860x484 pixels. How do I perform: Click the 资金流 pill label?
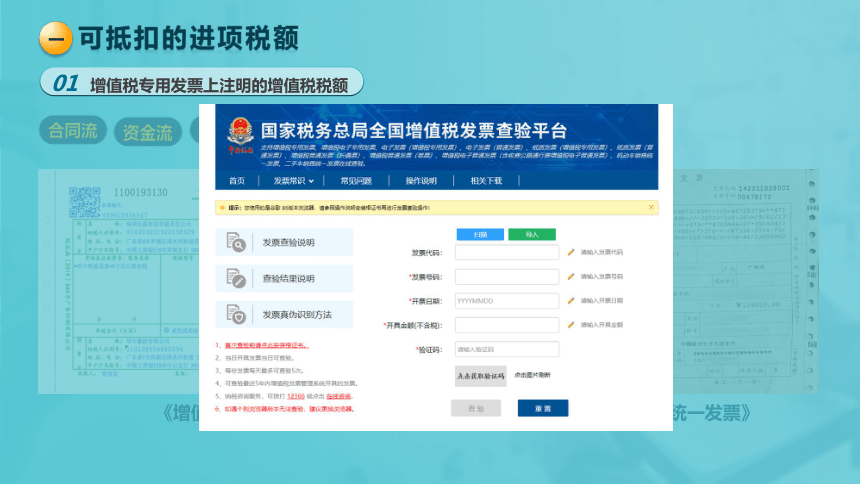(x=148, y=132)
